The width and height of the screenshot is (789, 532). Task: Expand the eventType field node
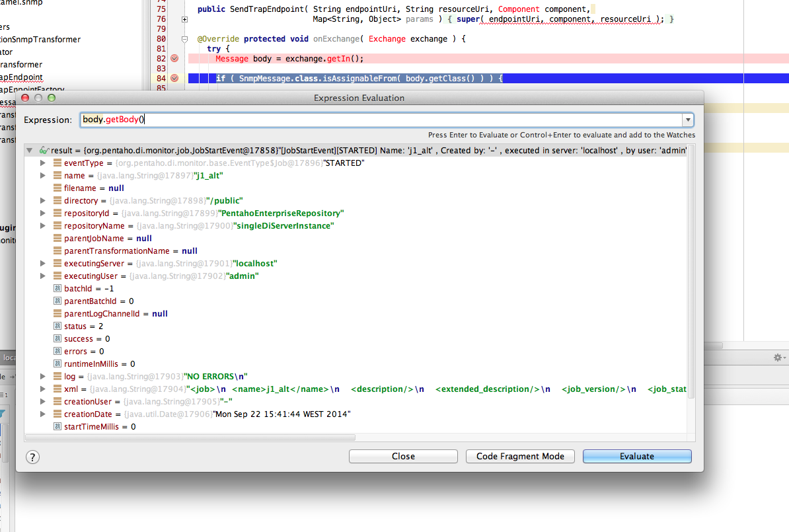coord(43,163)
